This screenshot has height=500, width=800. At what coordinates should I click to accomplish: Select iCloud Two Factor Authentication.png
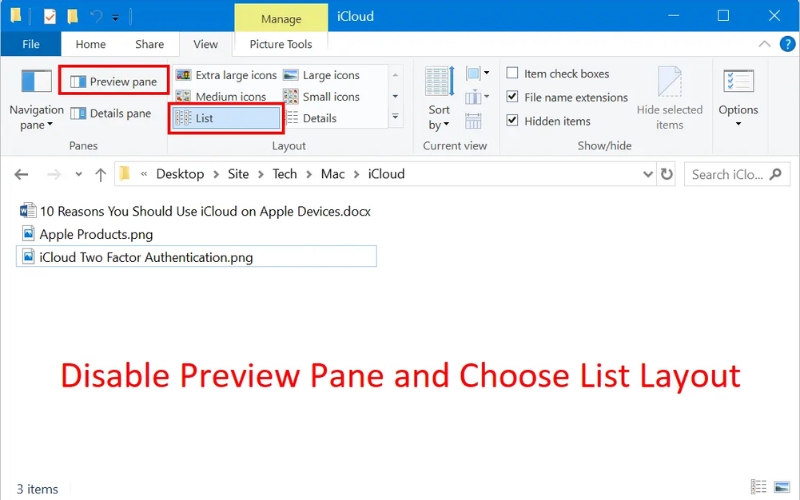(x=196, y=257)
